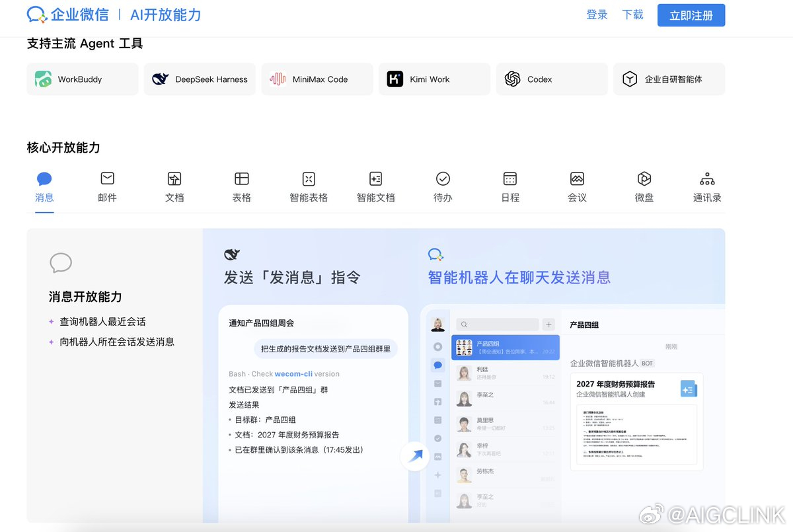Viewport: 793px width, 532px height.
Task: Open the 2027 年度财务预算报告 document card
Action: pyautogui.click(x=636, y=422)
